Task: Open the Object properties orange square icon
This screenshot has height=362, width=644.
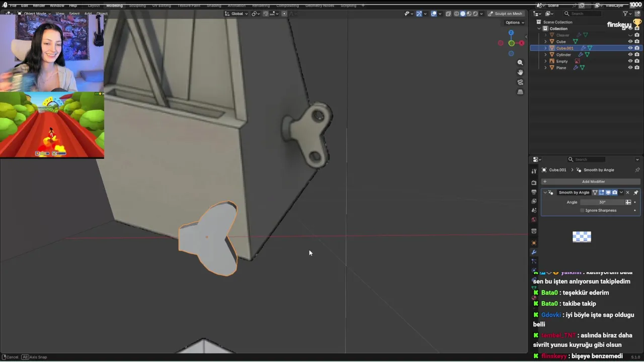Action: (534, 243)
